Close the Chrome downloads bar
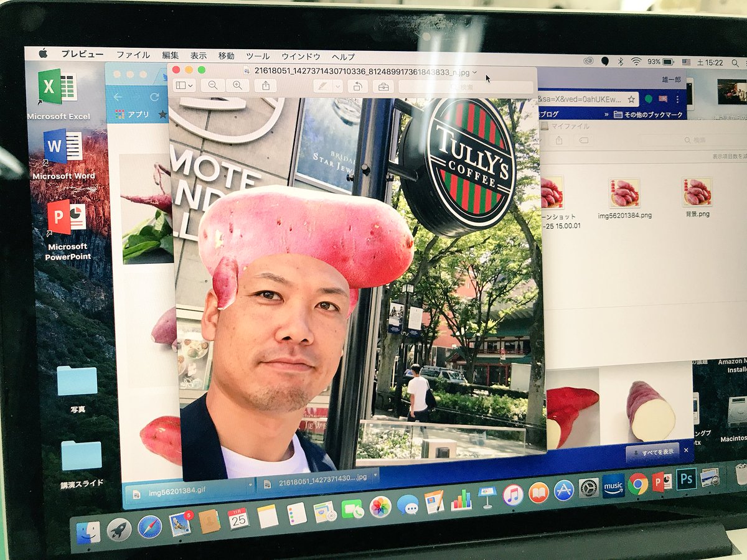747x560 pixels. [687, 449]
